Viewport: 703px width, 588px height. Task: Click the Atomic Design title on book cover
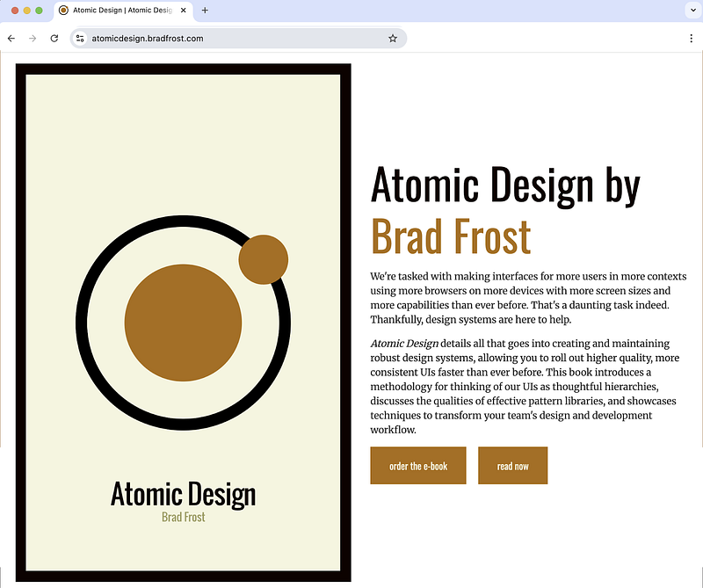pos(184,494)
